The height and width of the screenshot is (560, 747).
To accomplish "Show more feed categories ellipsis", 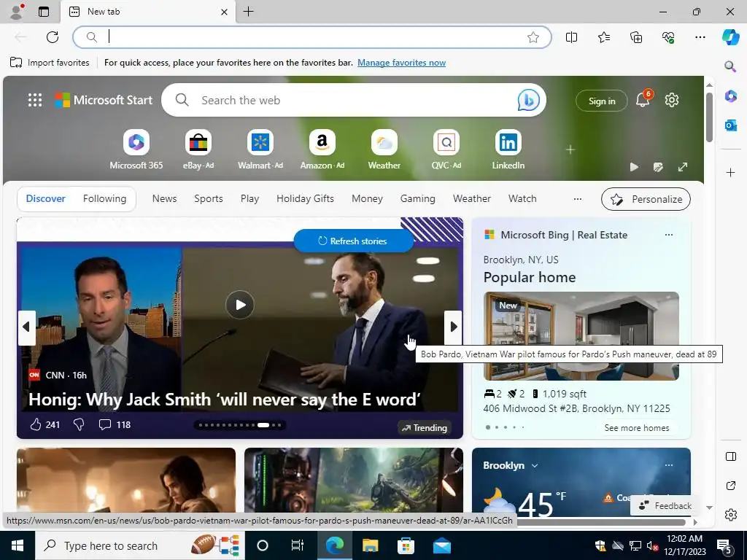I will [x=578, y=199].
